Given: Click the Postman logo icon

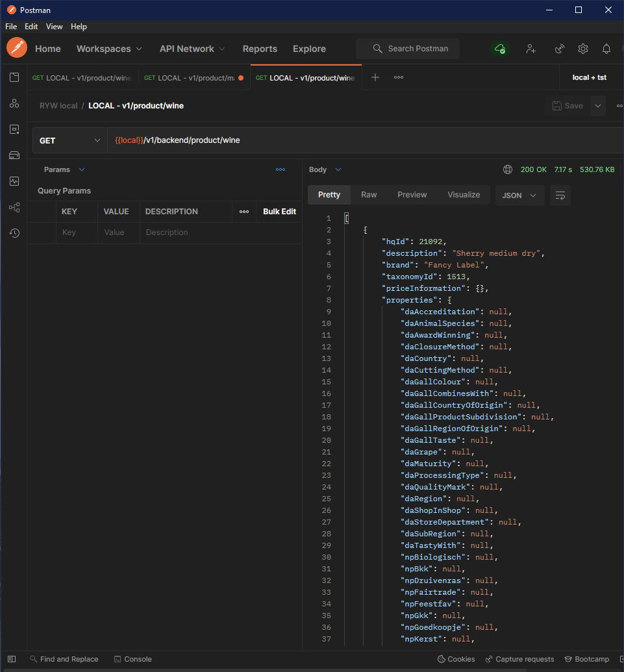Looking at the screenshot, I should click(17, 47).
